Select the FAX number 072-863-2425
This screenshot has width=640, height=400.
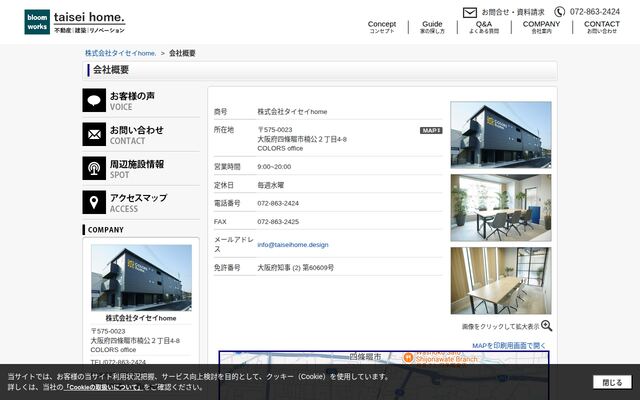[x=278, y=222]
